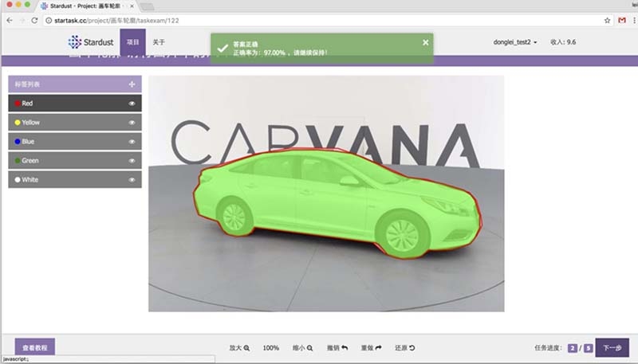Screen dimensions: 638x364
Task: Select the Red label row
Action: pos(75,104)
